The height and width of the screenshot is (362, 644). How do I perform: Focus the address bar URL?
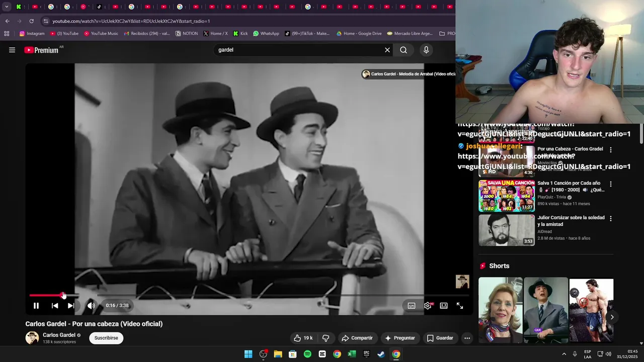click(x=131, y=21)
